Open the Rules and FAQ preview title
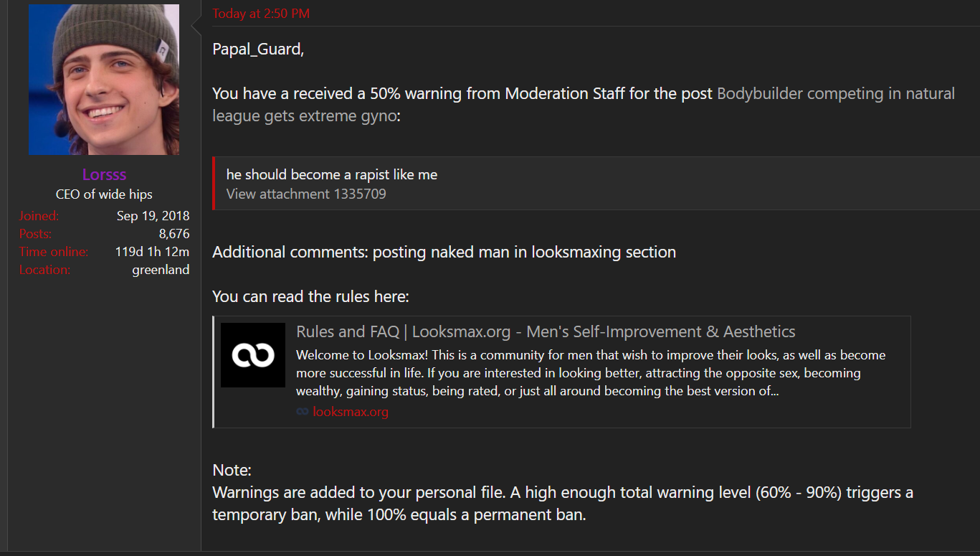The image size is (980, 556). pyautogui.click(x=546, y=331)
